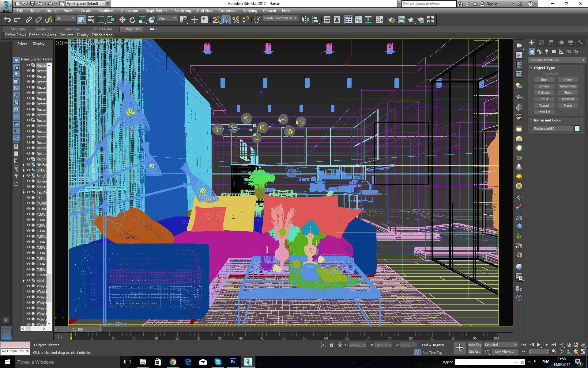
Task: Click the Key Filters button
Action: tap(504, 352)
